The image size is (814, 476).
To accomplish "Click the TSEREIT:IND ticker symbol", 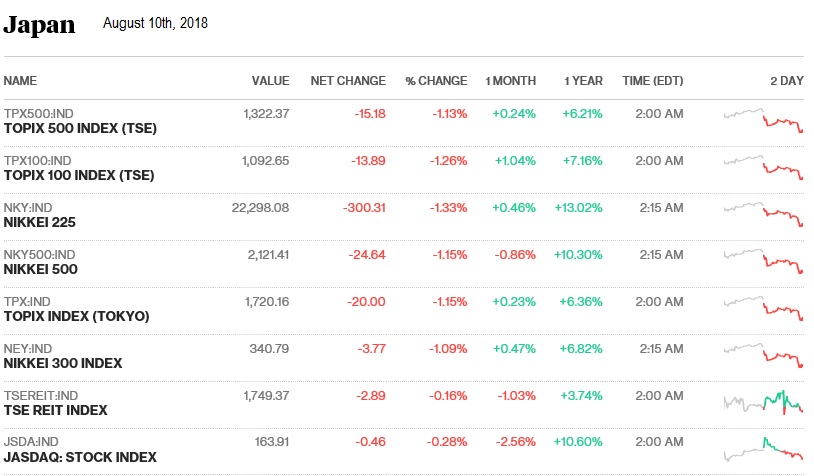I will point(41,396).
